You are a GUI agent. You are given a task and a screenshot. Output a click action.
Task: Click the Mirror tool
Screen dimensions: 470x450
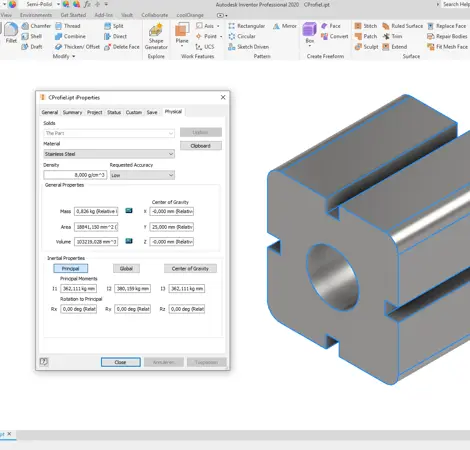[285, 26]
